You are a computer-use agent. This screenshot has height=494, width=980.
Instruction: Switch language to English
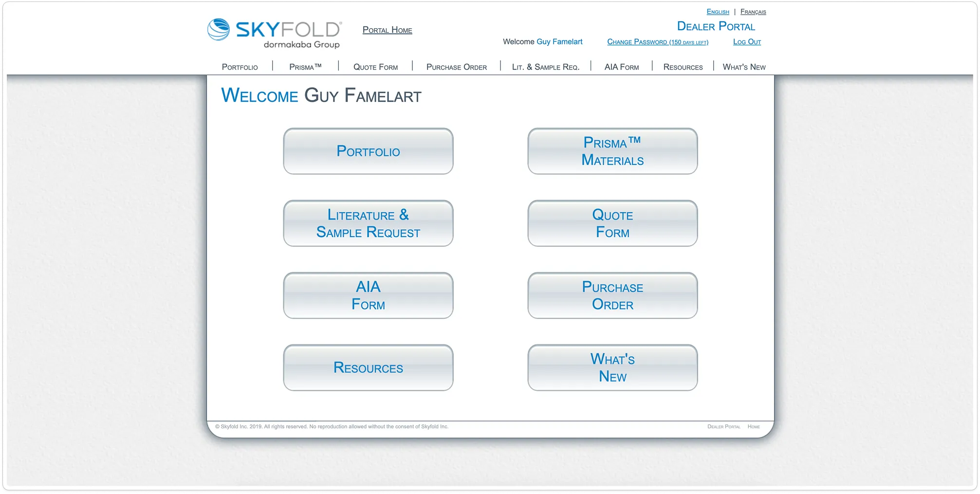[x=718, y=11]
